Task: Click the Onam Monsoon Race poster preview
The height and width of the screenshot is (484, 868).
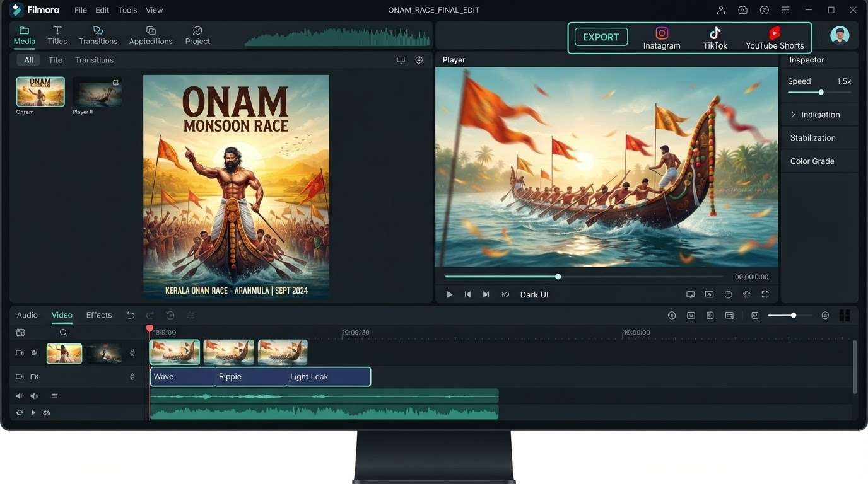Action: tap(236, 187)
